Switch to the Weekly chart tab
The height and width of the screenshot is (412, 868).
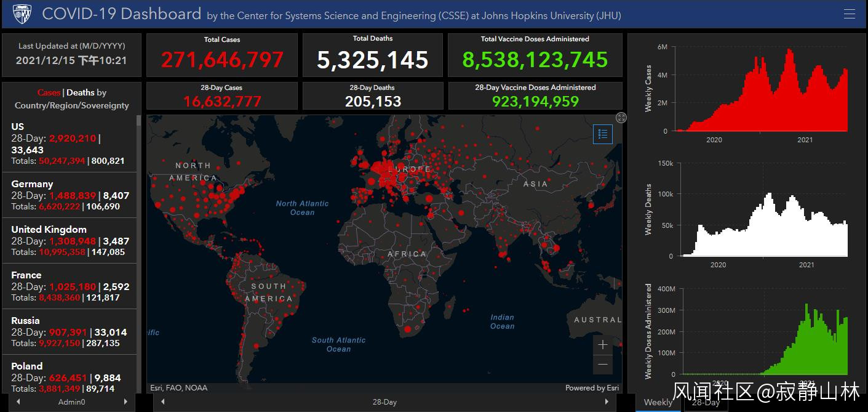coord(658,402)
